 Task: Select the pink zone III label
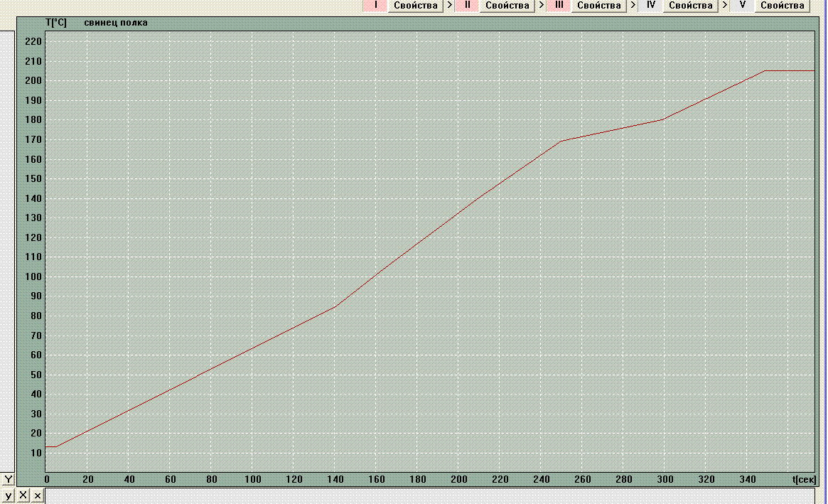559,6
